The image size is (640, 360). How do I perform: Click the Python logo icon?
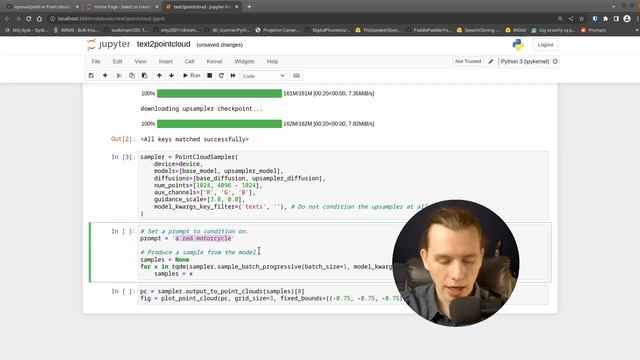[518, 44]
